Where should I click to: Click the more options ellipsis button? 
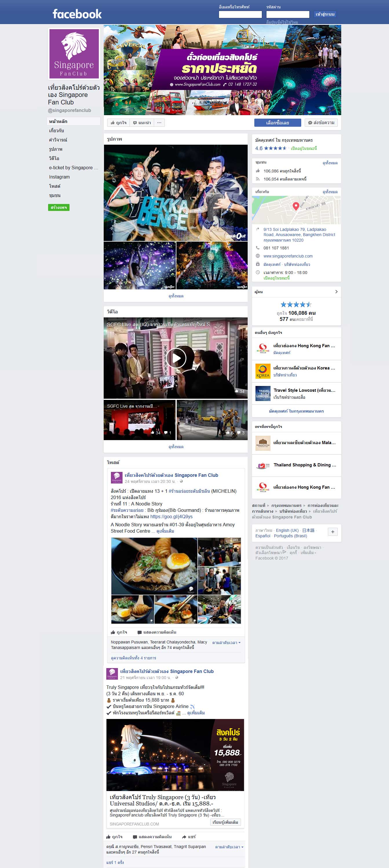point(159,123)
